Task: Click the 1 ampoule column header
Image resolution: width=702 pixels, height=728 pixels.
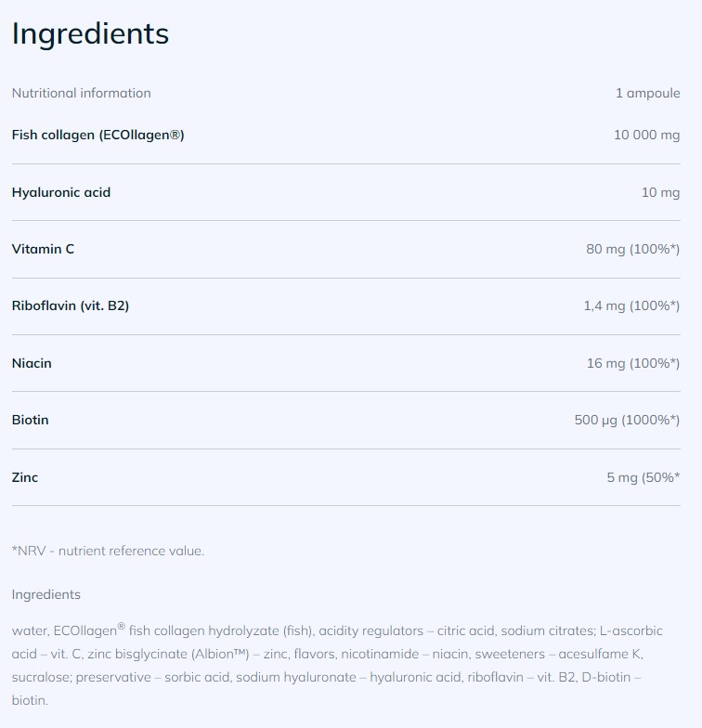Action: point(647,93)
